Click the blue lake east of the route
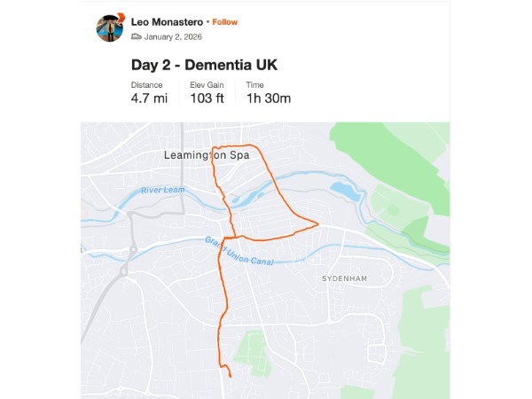Viewport: 532px width, 399px height. coord(344,190)
